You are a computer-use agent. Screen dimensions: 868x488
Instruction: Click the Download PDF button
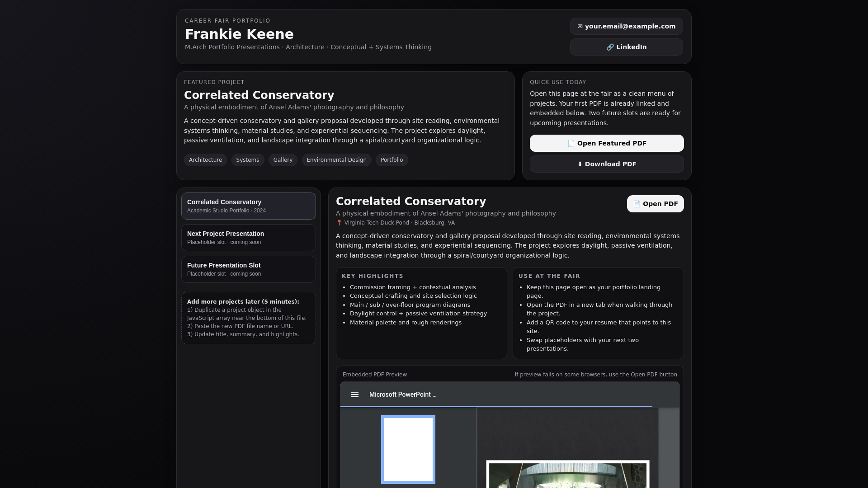click(x=607, y=164)
